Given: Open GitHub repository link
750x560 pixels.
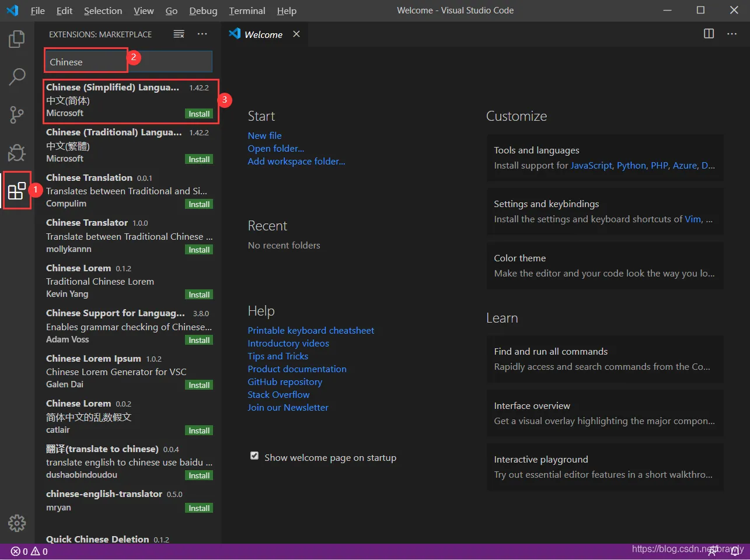Looking at the screenshot, I should pos(284,381).
